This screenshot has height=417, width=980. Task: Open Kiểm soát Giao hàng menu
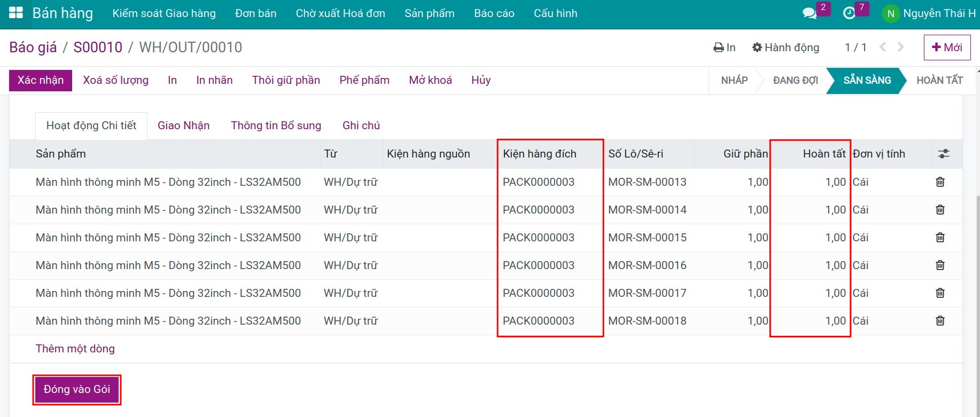click(164, 13)
